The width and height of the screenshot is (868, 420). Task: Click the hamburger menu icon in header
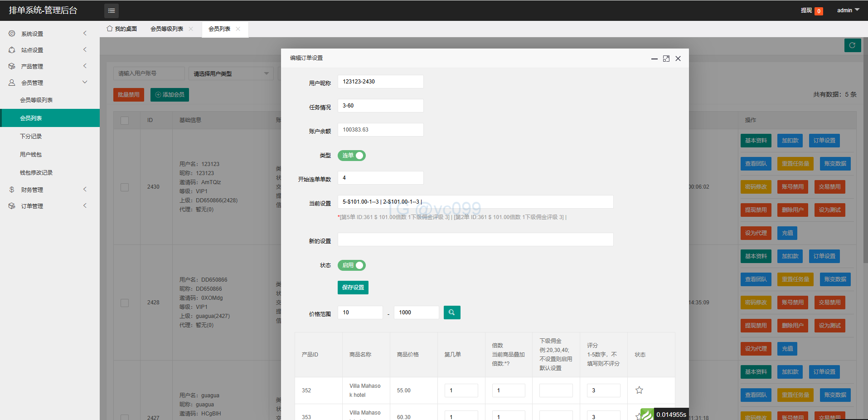tap(112, 10)
